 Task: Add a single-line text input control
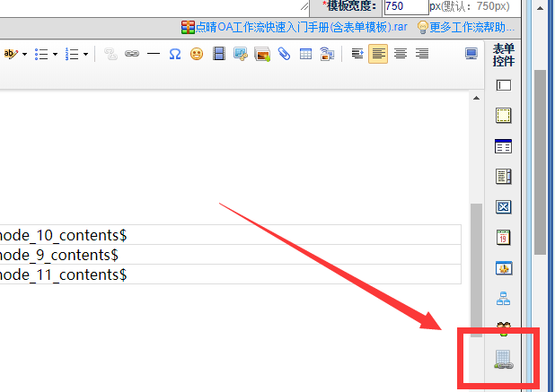(503, 85)
